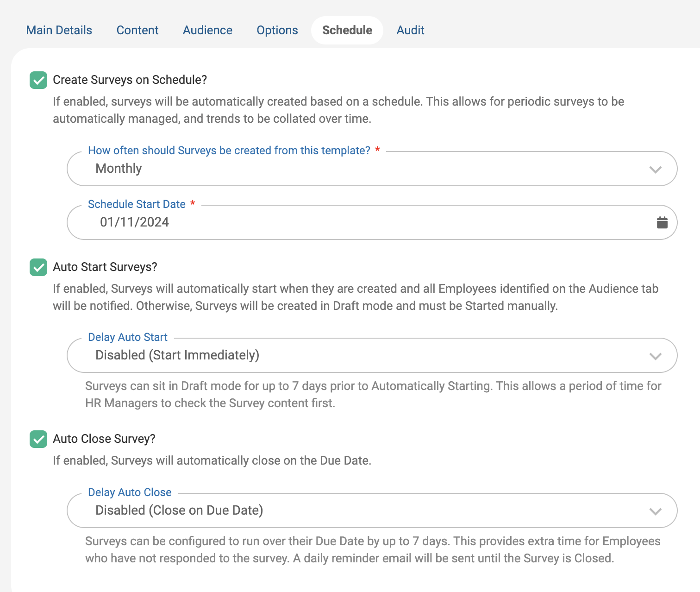700x592 pixels.
Task: Uncheck Create Surveys on Schedule checkbox
Action: tap(38, 80)
